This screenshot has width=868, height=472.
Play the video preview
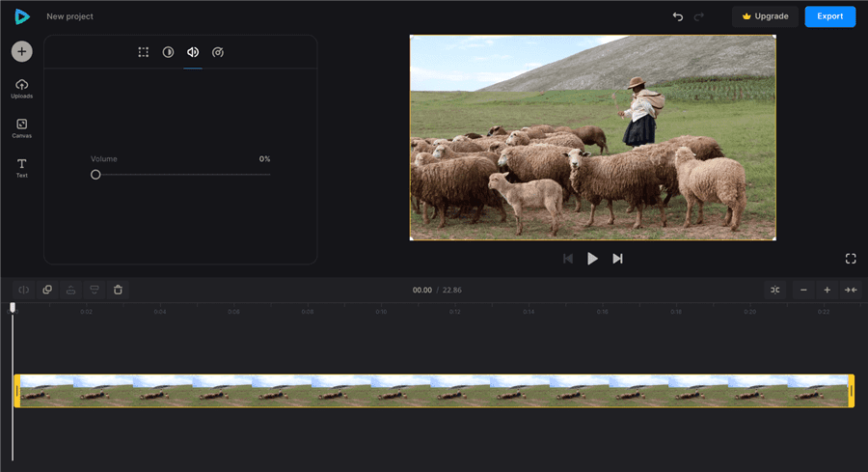click(592, 259)
